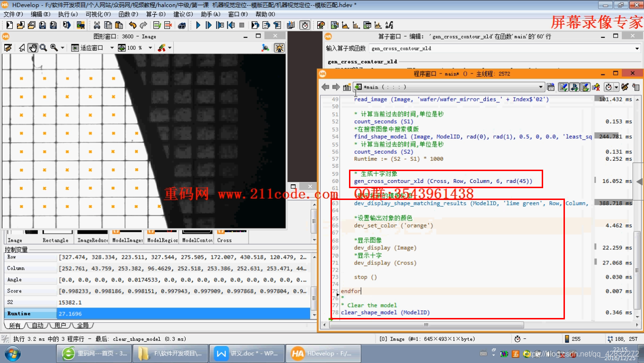Switch to the 所有 (All) variables tab
This screenshot has height=363, width=644.
click(x=15, y=326)
